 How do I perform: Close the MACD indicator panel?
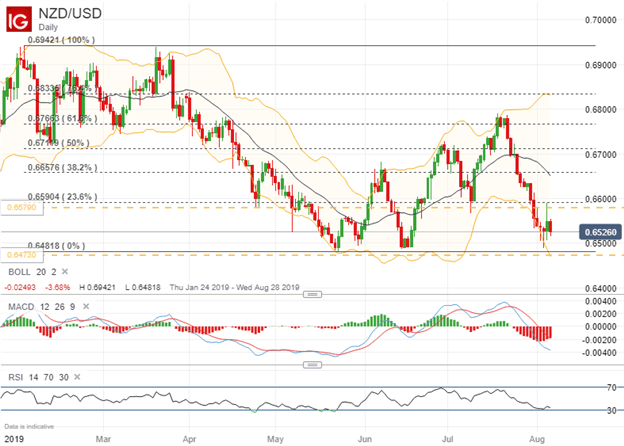pos(86,306)
